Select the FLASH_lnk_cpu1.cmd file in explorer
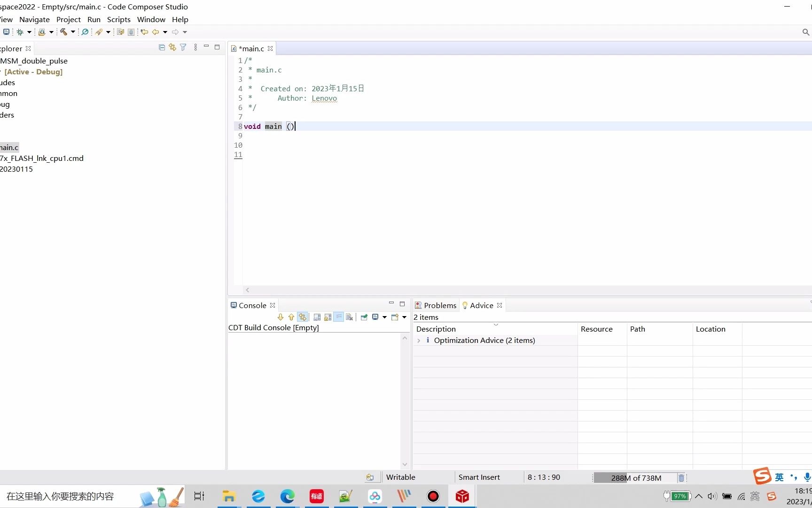812x508 pixels. (42, 158)
